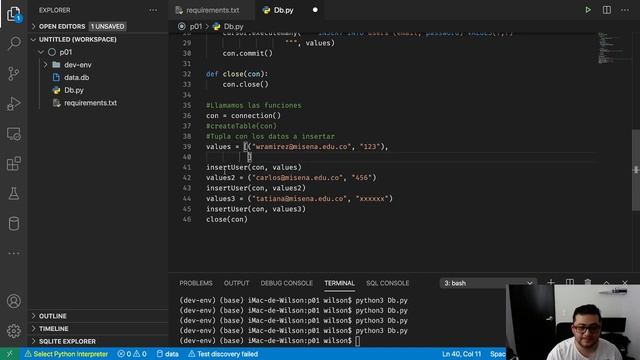Close the Db.py tab unsaved dot
640x360 pixels.
pyautogui.click(x=315, y=10)
